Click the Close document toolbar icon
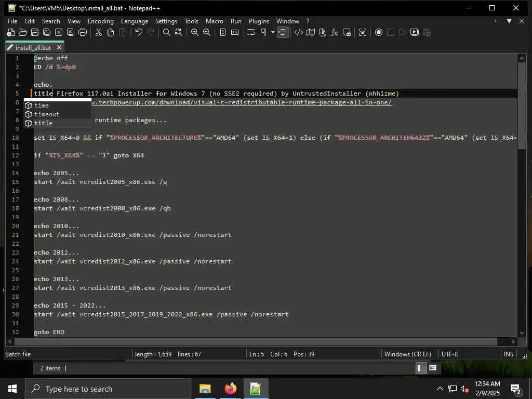 point(59,32)
